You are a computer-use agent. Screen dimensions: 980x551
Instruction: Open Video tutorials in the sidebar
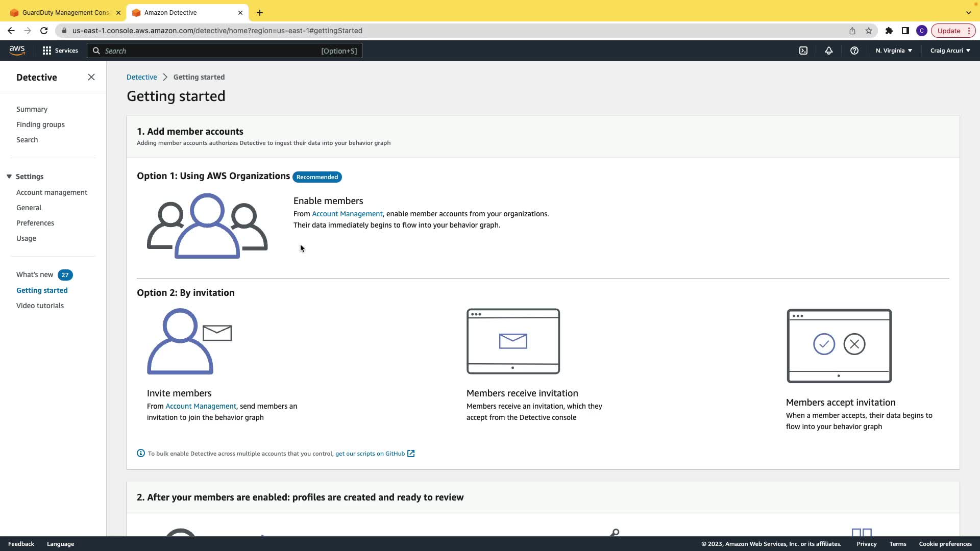40,306
